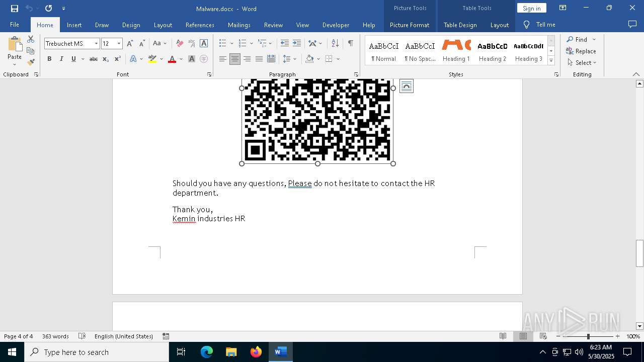The height and width of the screenshot is (362, 644).
Task: Apply strikethrough formatting
Action: point(93,59)
